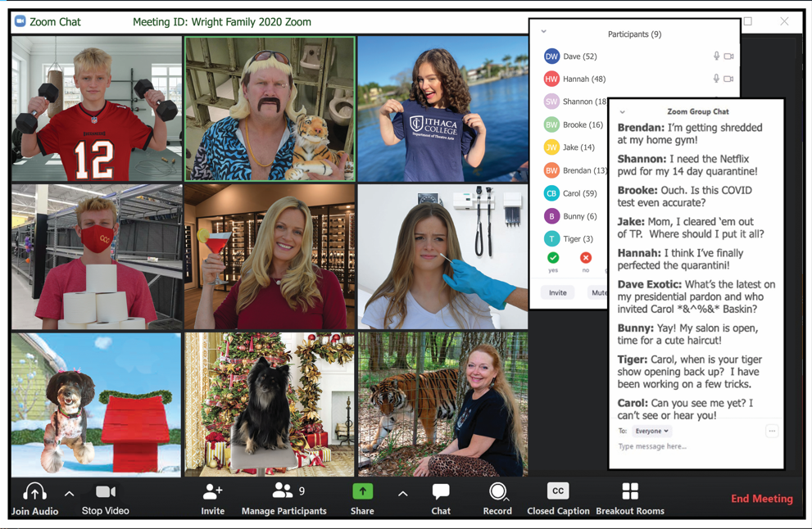Open Manage Participants in the toolbar
812x529 pixels.
283,491
